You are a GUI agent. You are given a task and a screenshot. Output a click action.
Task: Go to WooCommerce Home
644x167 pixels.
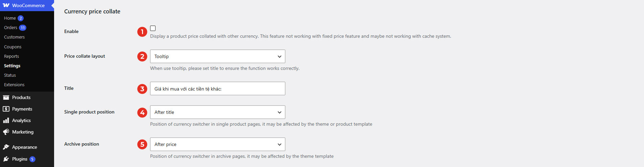[x=10, y=18]
